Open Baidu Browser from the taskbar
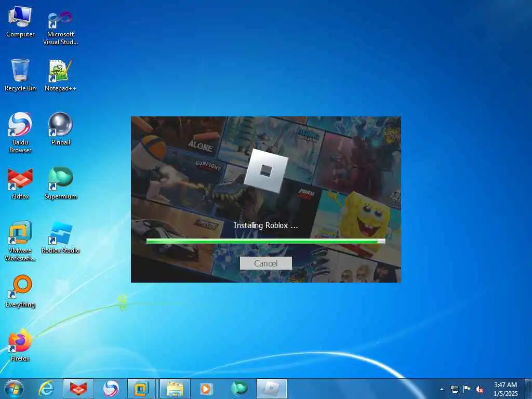 click(x=111, y=389)
